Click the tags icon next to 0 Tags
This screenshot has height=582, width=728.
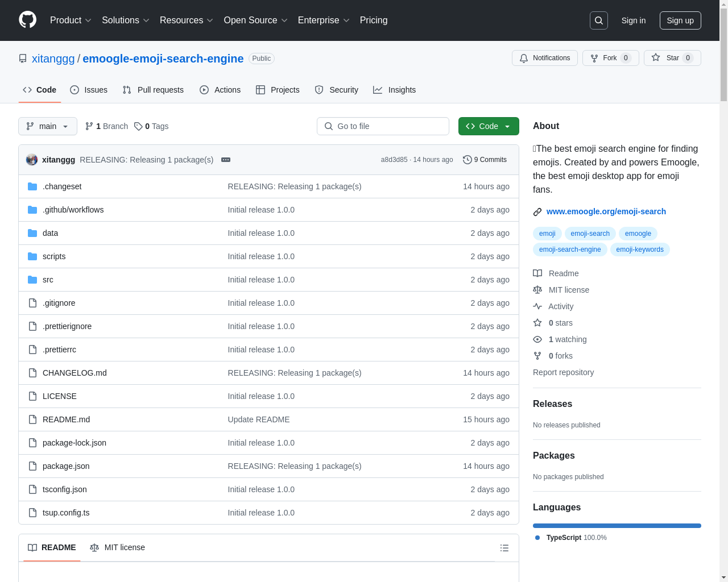pyautogui.click(x=138, y=126)
